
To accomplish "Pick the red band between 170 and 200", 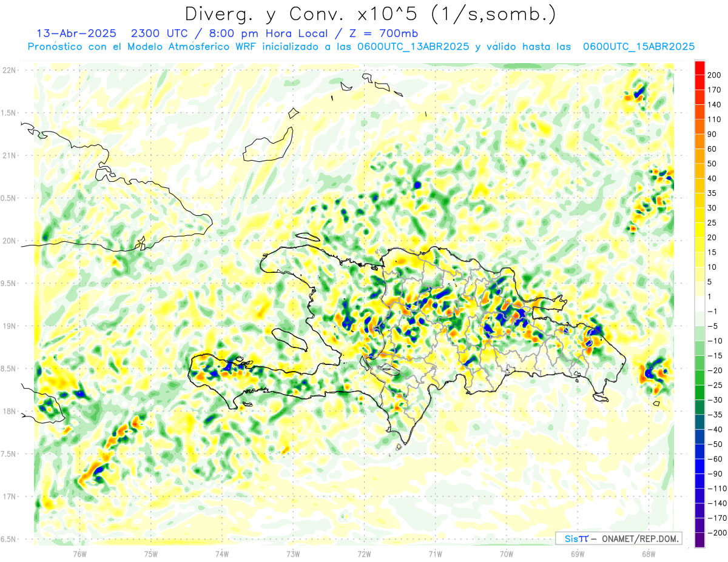I will (699, 82).
